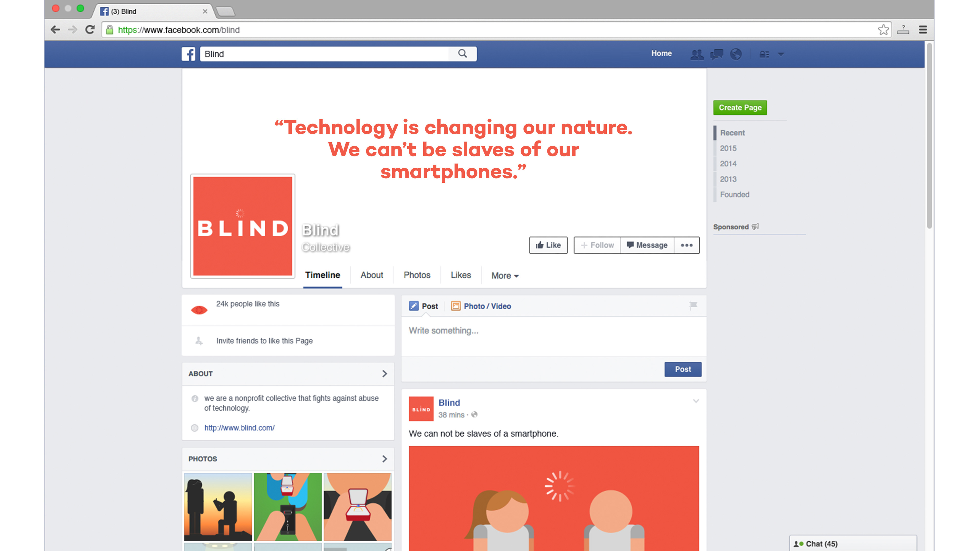The image size is (980, 551).
Task: Toggle Like on the Blind page
Action: (x=548, y=245)
